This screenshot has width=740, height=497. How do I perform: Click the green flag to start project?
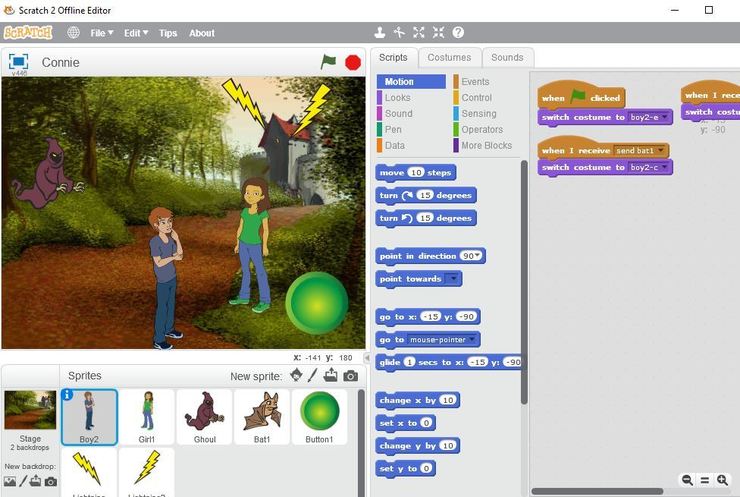point(328,61)
